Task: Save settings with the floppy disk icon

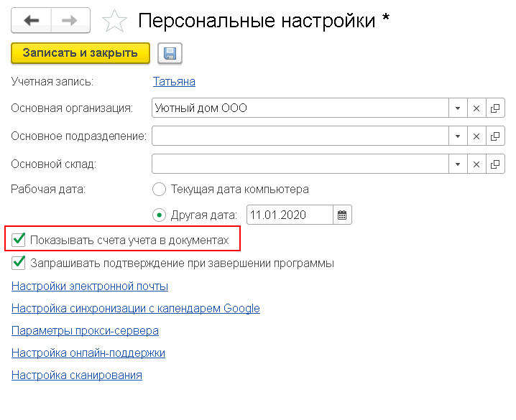Action: (x=170, y=53)
